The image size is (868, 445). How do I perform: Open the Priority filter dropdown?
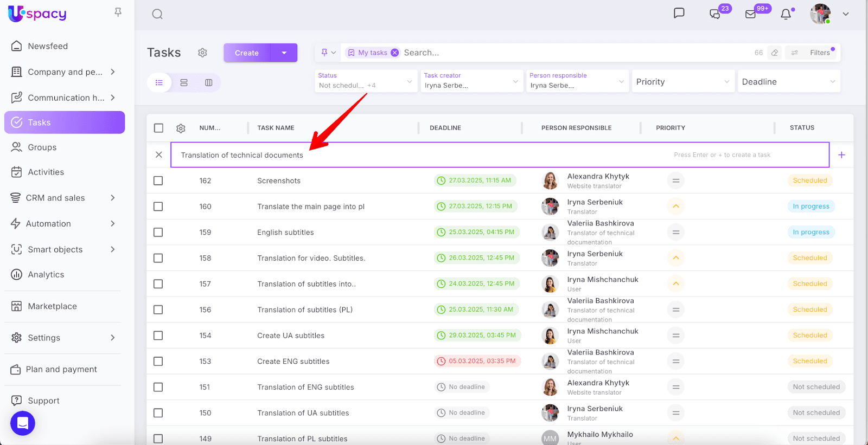[682, 82]
